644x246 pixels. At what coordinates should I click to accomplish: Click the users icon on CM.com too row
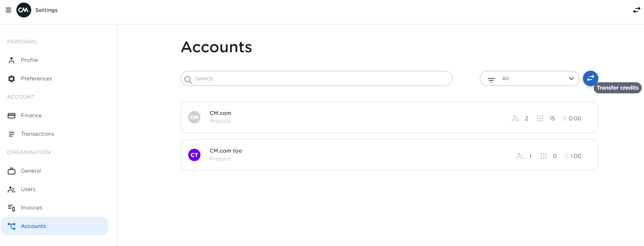[520, 156]
